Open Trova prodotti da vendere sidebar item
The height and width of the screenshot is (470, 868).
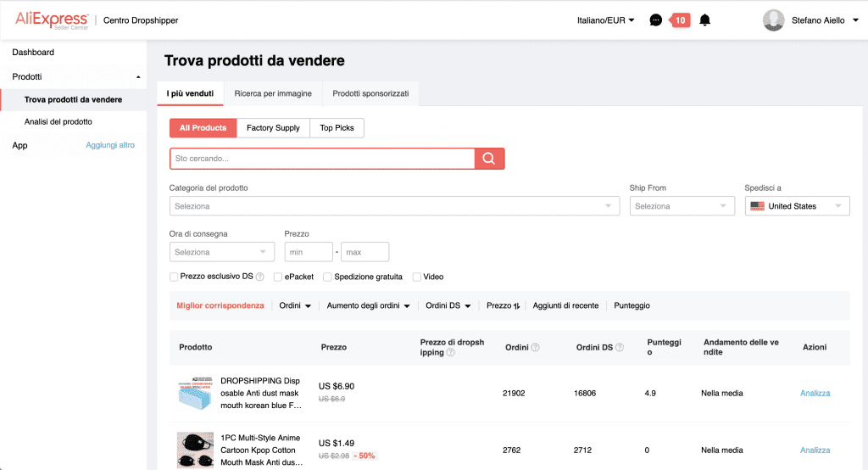click(73, 100)
